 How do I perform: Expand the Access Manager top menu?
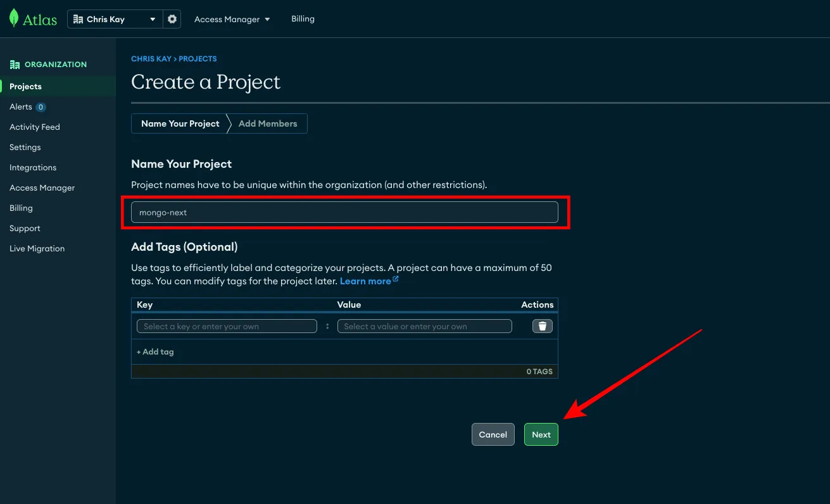click(x=232, y=19)
